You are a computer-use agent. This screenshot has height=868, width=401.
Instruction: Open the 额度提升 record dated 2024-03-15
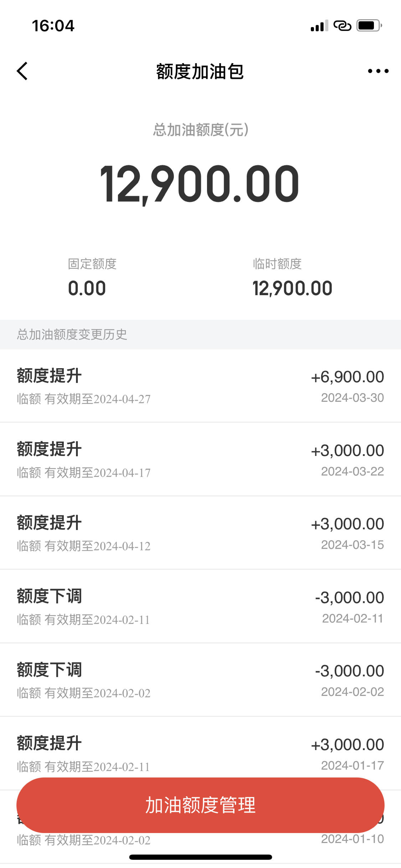[200, 533]
